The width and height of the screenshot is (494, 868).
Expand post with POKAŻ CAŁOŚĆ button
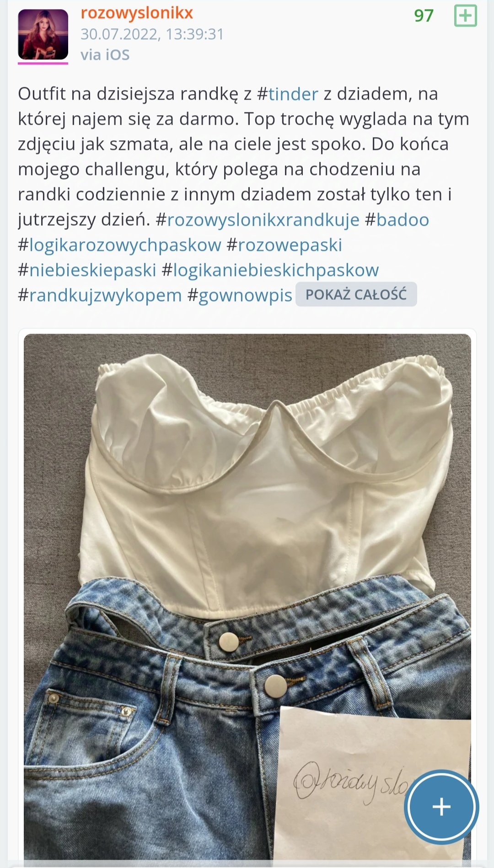[356, 294]
